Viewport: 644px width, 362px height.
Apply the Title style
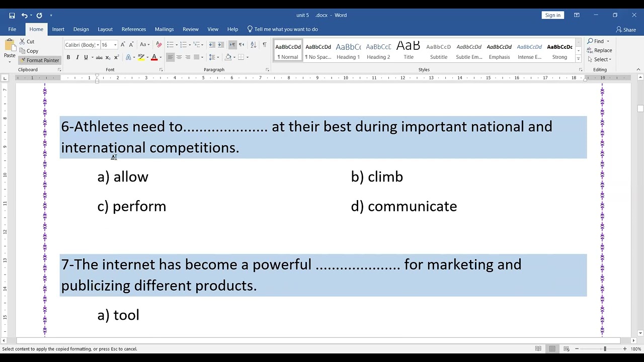[x=409, y=50]
